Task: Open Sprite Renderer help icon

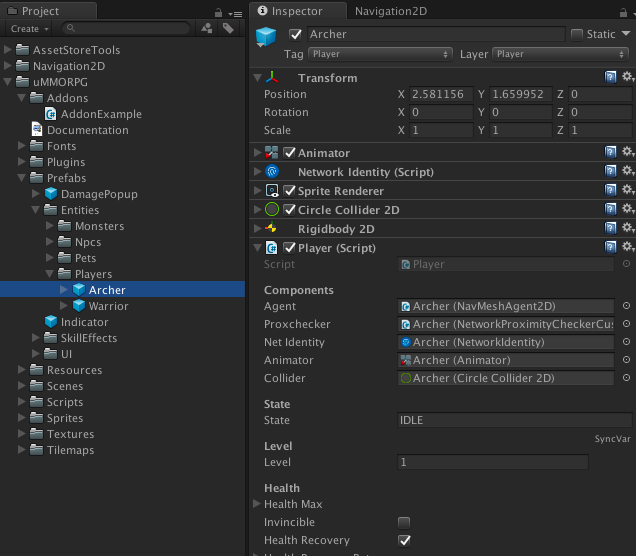Action: (610, 190)
